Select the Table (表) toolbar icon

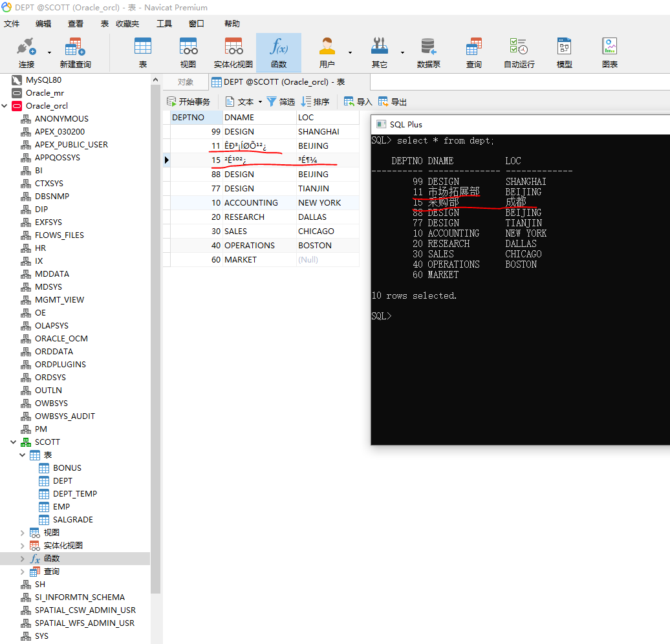coord(143,52)
